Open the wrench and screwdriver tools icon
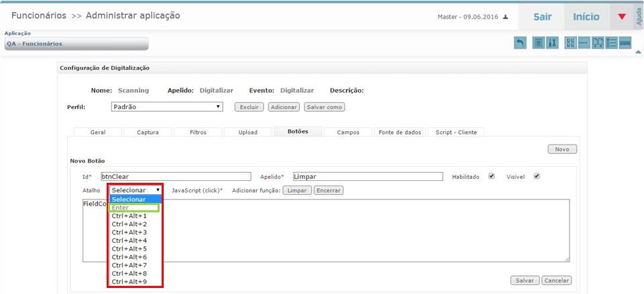The width and height of the screenshot is (644, 294). coord(552,43)
